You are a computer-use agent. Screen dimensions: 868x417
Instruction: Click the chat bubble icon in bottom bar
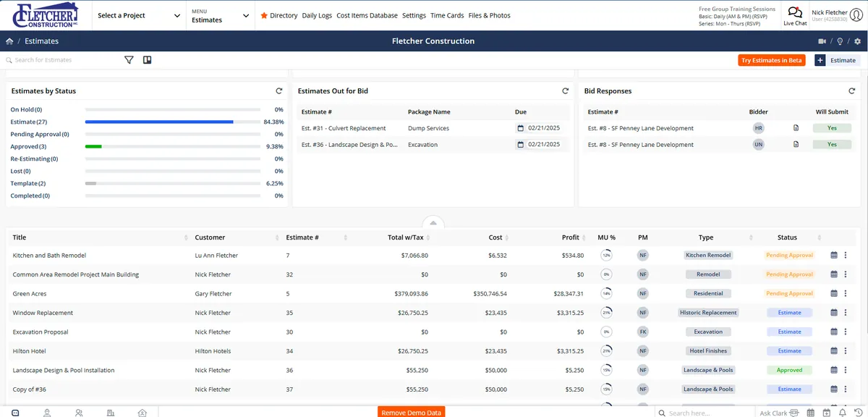tap(15, 413)
